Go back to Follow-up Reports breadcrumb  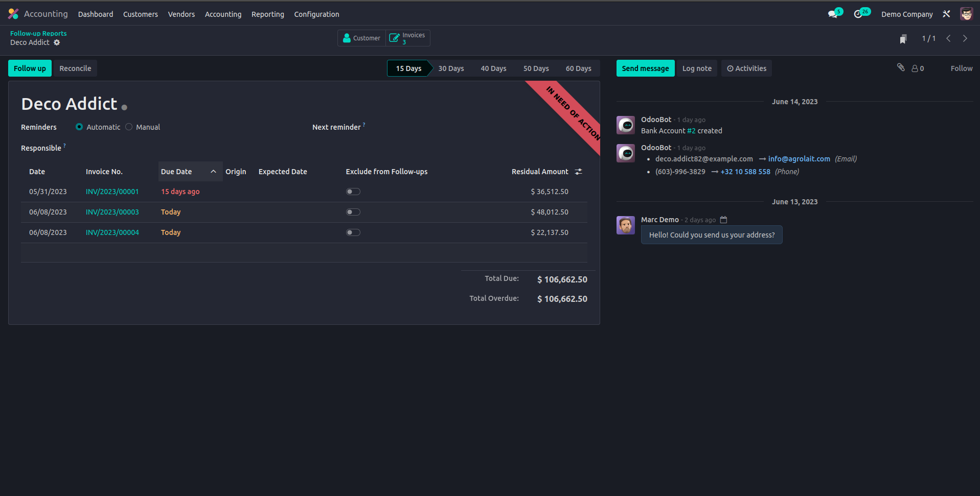tap(38, 33)
